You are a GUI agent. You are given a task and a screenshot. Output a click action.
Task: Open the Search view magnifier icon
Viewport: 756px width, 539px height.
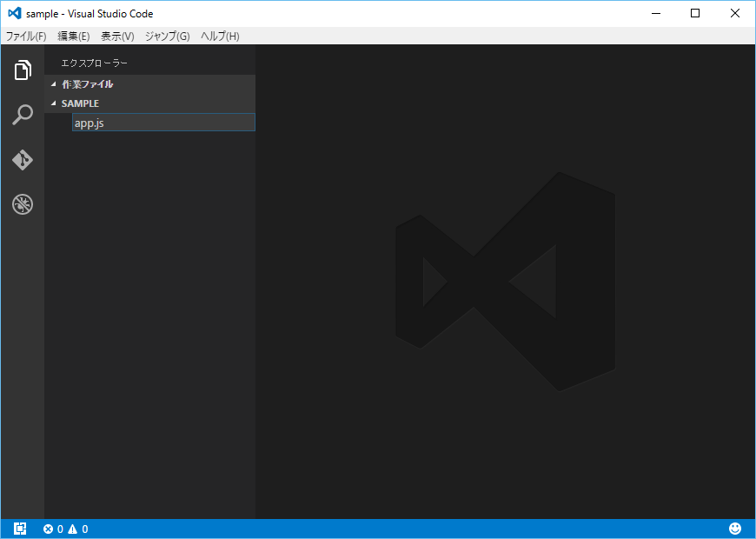[x=23, y=115]
